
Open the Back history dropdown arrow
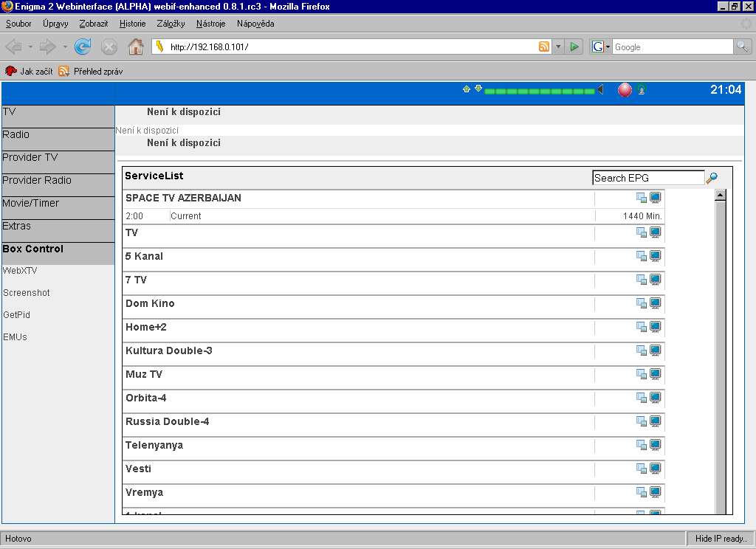click(x=30, y=46)
